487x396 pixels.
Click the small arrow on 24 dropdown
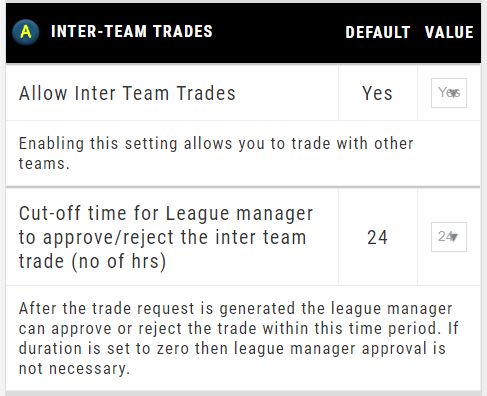point(454,237)
